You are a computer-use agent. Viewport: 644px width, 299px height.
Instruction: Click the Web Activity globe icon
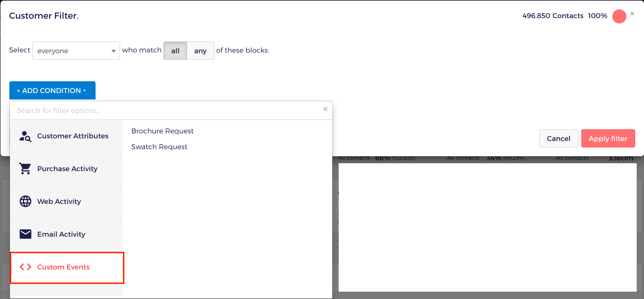[25, 201]
